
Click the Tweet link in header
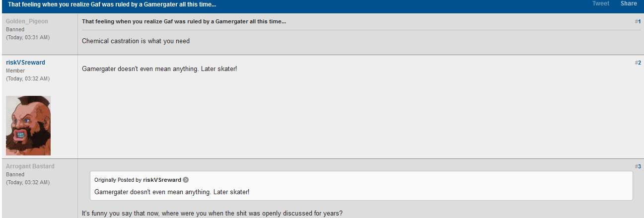[601, 3]
